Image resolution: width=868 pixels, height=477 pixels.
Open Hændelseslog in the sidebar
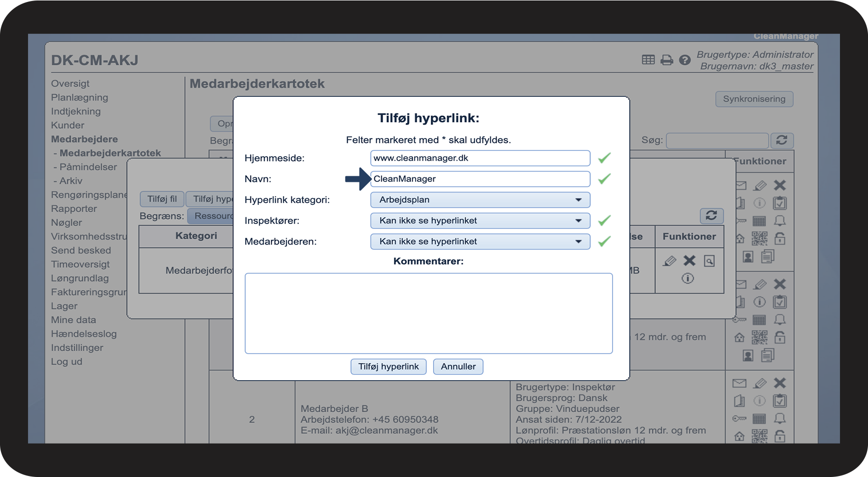coord(84,334)
